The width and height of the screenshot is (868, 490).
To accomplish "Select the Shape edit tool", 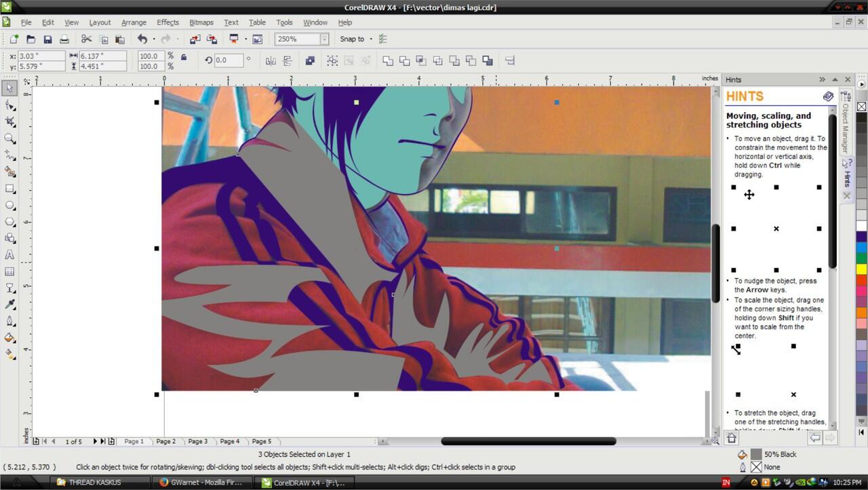I will point(9,105).
